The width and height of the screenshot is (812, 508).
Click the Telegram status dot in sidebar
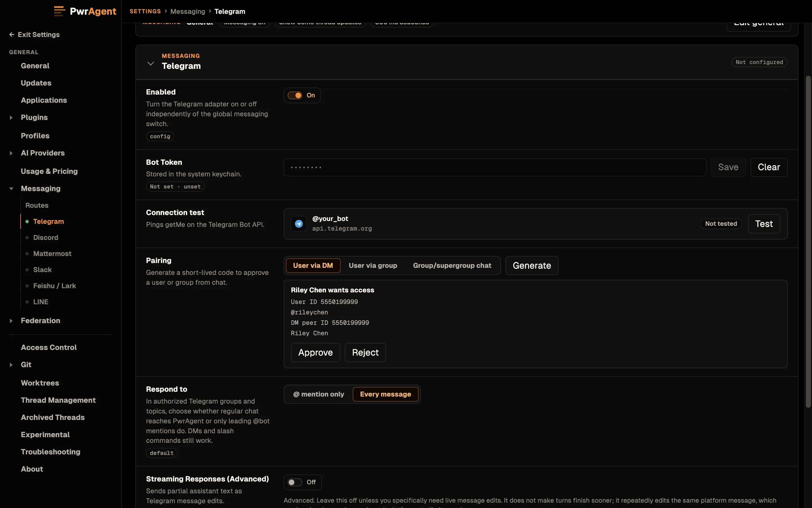(x=27, y=222)
